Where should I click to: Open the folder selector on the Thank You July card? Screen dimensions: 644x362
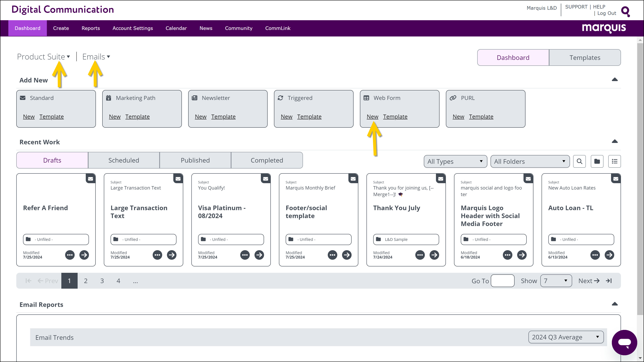click(406, 239)
